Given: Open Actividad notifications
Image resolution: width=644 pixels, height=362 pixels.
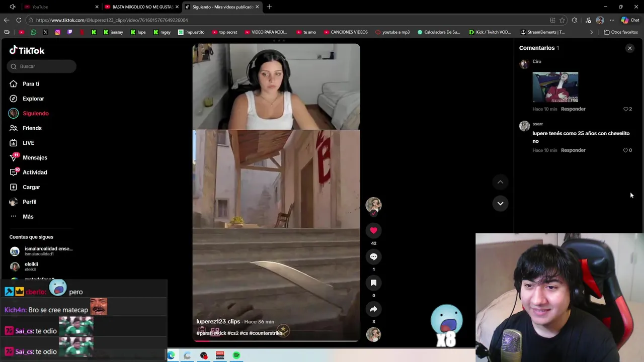Looking at the screenshot, I should click(x=35, y=172).
